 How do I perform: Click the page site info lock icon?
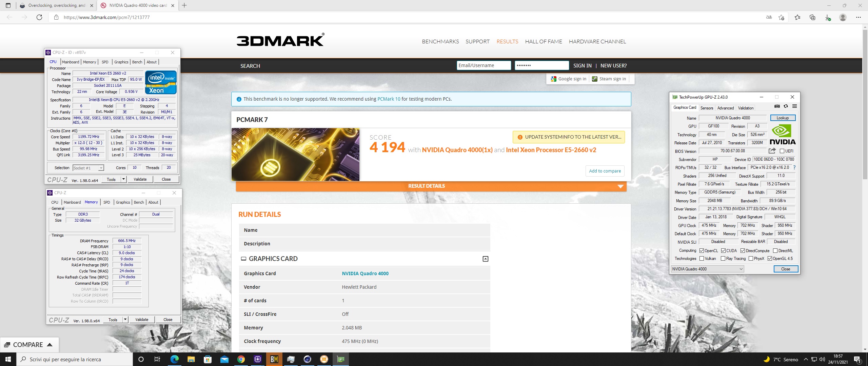[56, 17]
